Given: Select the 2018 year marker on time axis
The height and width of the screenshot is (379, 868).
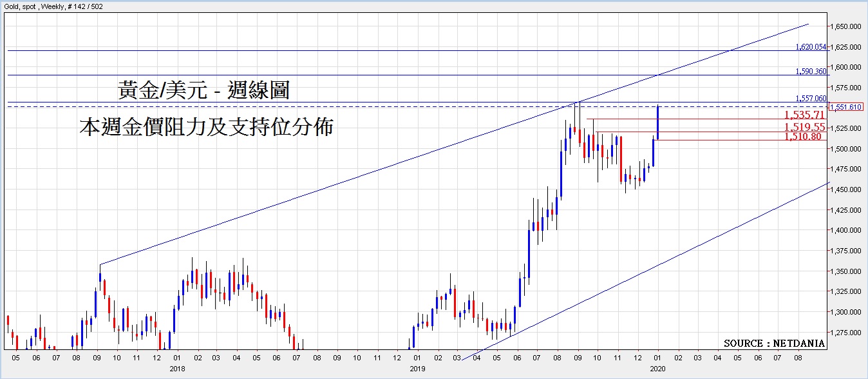Looking at the screenshot, I should pos(176,371).
